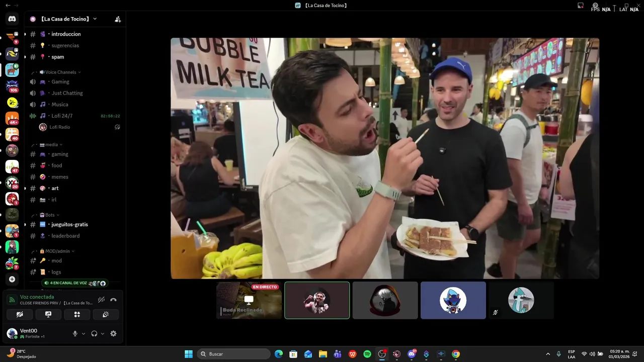Disconnect from voice with the hang-up icon
Screen dimensions: 644x362
coord(113,300)
